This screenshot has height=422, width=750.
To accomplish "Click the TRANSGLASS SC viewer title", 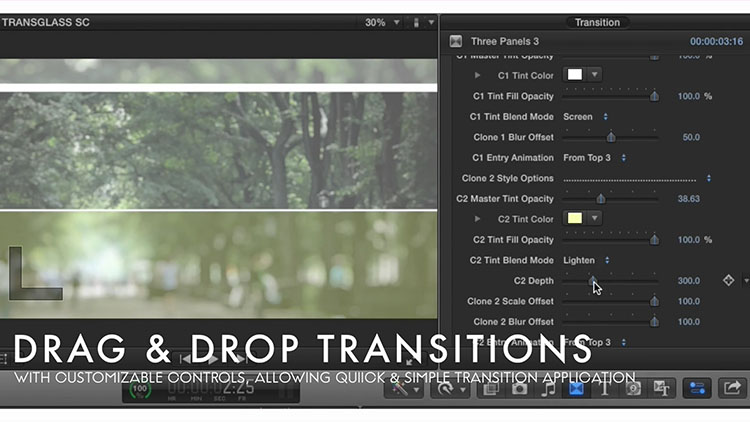I will pyautogui.click(x=45, y=22).
